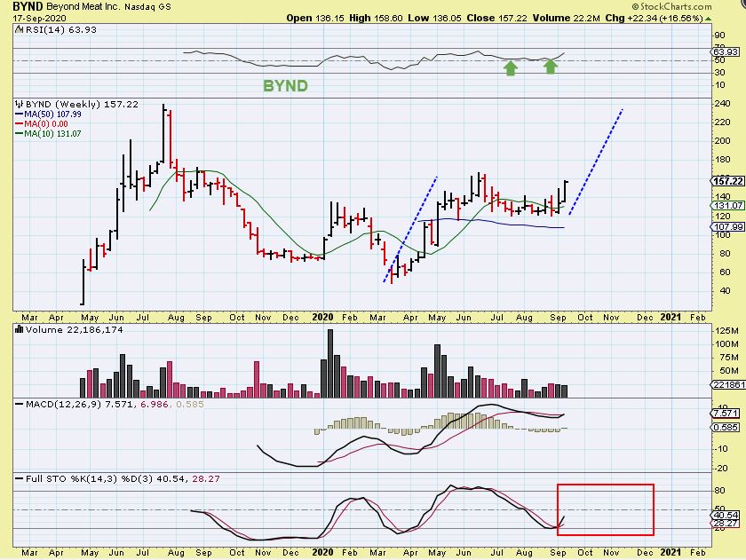Open the StockCharts.com link at top right
This screenshot has height=560, width=746.
[x=671, y=6]
